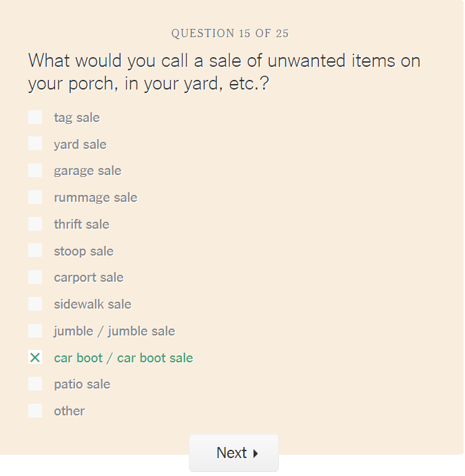Check the 'patio sale' checkbox

35,384
